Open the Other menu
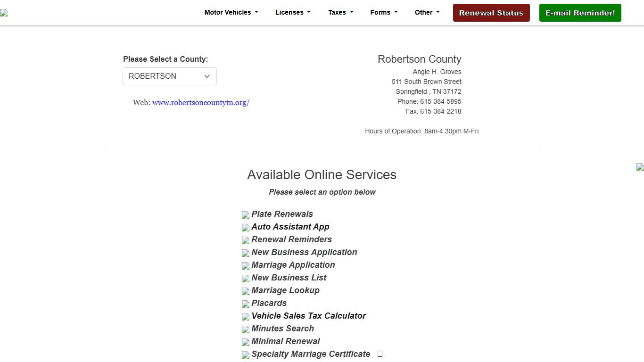Image resolution: width=644 pixels, height=362 pixels. pyautogui.click(x=427, y=13)
